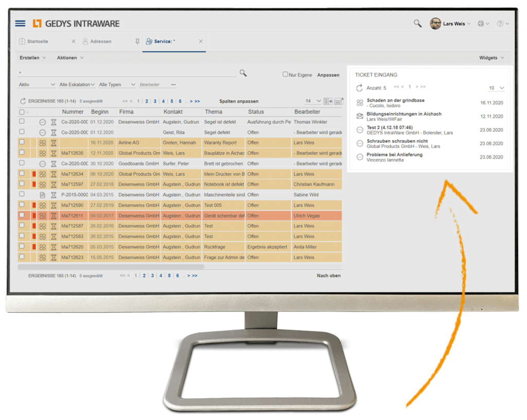Switch to split list view icon

328,101
